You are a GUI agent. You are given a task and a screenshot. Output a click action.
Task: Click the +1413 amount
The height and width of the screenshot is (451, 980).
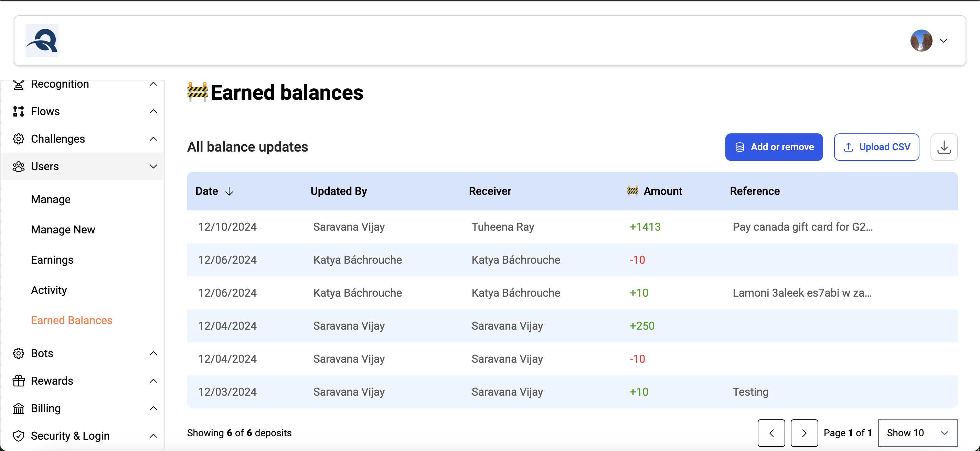pos(645,227)
